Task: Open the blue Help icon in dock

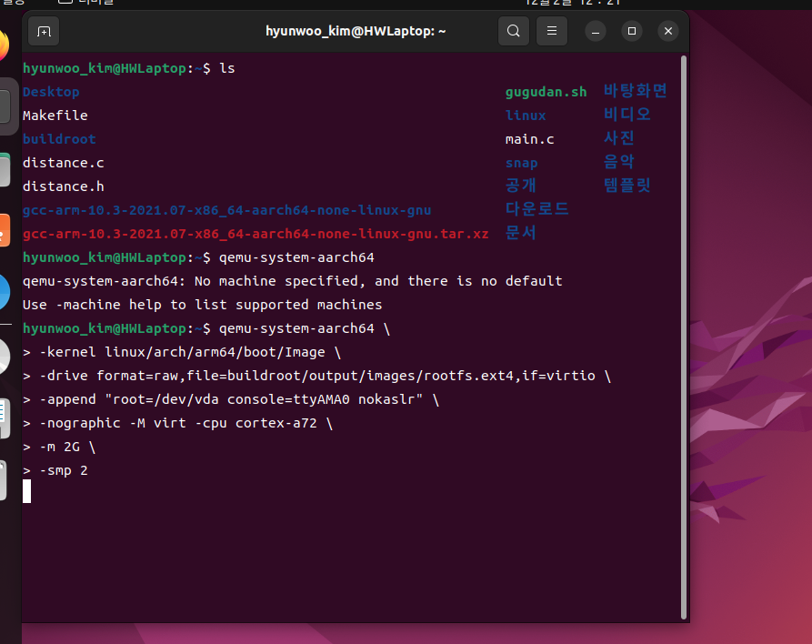Action: point(5,293)
